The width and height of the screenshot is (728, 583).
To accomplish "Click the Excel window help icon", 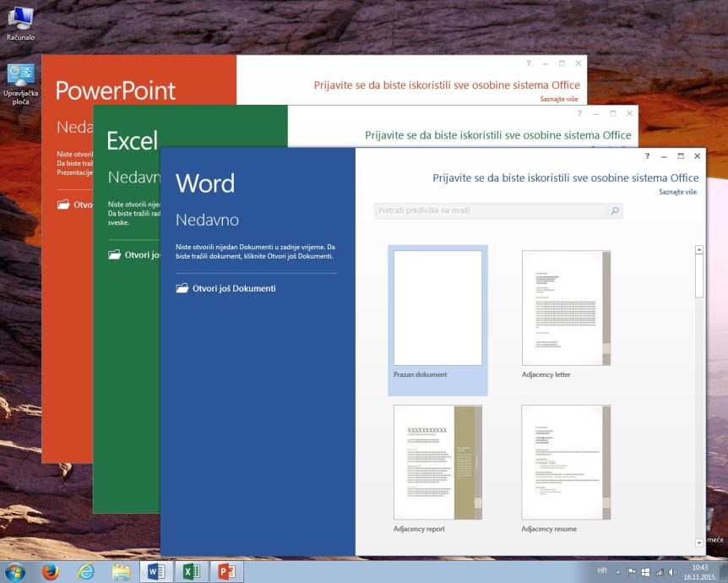I will pyautogui.click(x=579, y=113).
